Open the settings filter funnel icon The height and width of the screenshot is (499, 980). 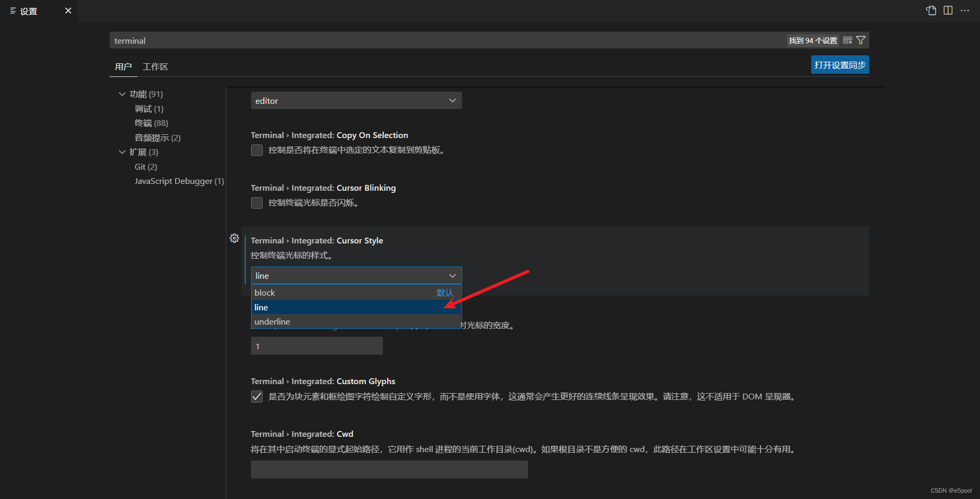[x=861, y=41]
